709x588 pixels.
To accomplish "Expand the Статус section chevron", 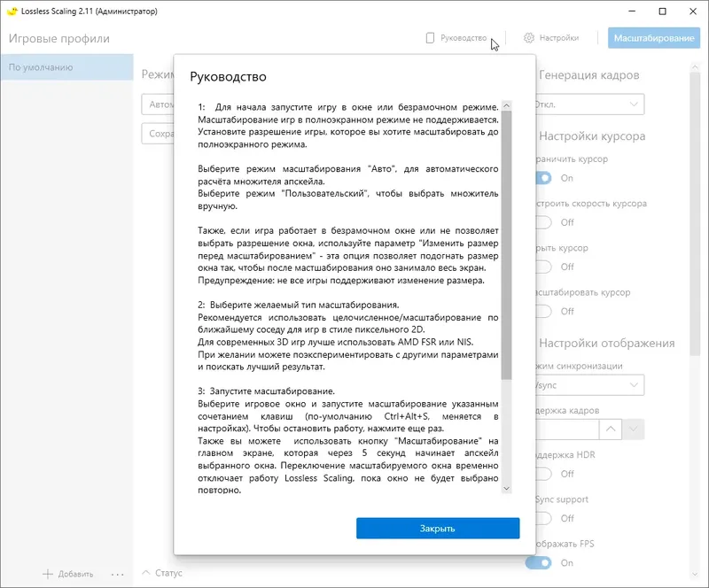I will [x=145, y=573].
